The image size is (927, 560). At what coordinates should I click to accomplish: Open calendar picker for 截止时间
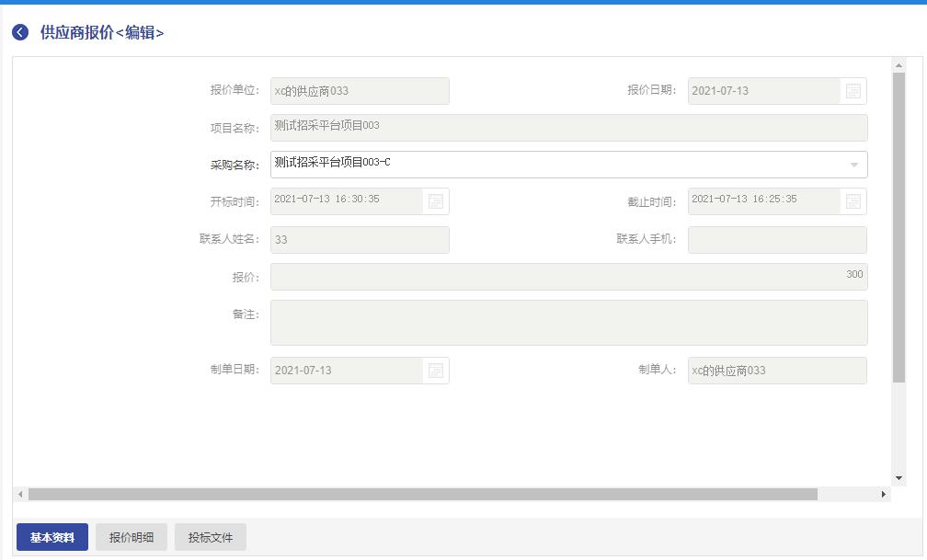click(x=853, y=201)
